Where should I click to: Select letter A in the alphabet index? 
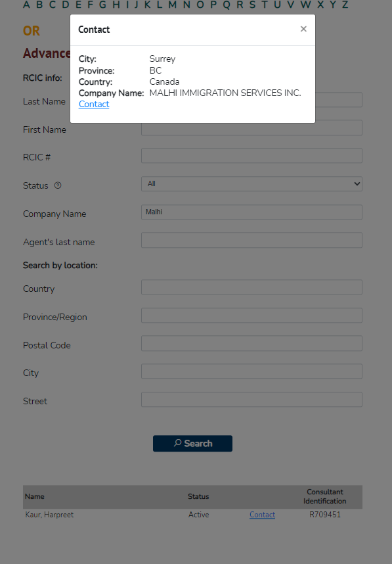coord(26,5)
